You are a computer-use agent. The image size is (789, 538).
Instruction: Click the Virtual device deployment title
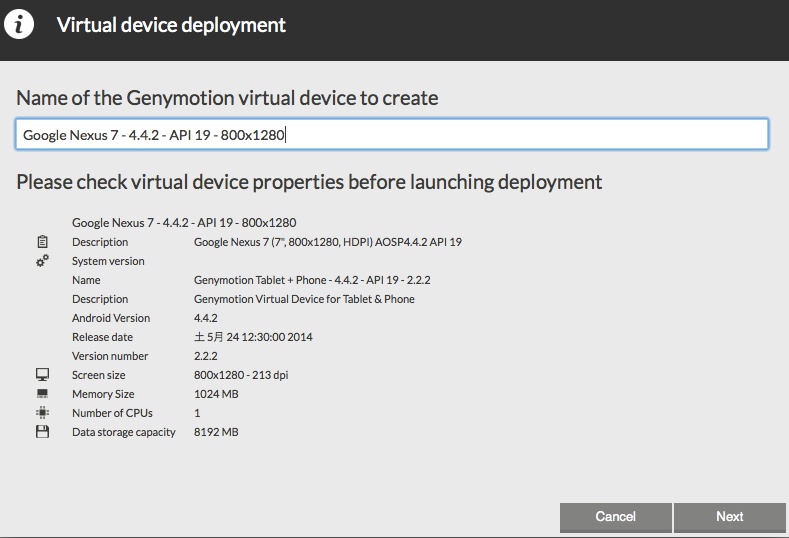click(x=171, y=25)
